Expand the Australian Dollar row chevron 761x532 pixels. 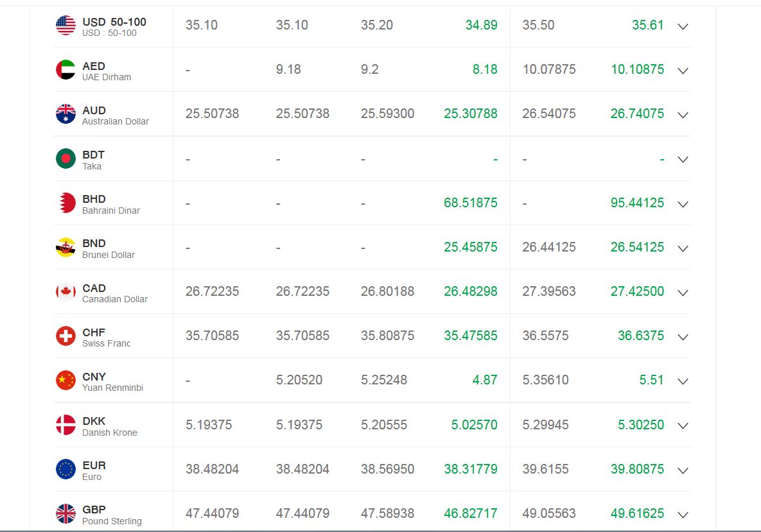[683, 115]
